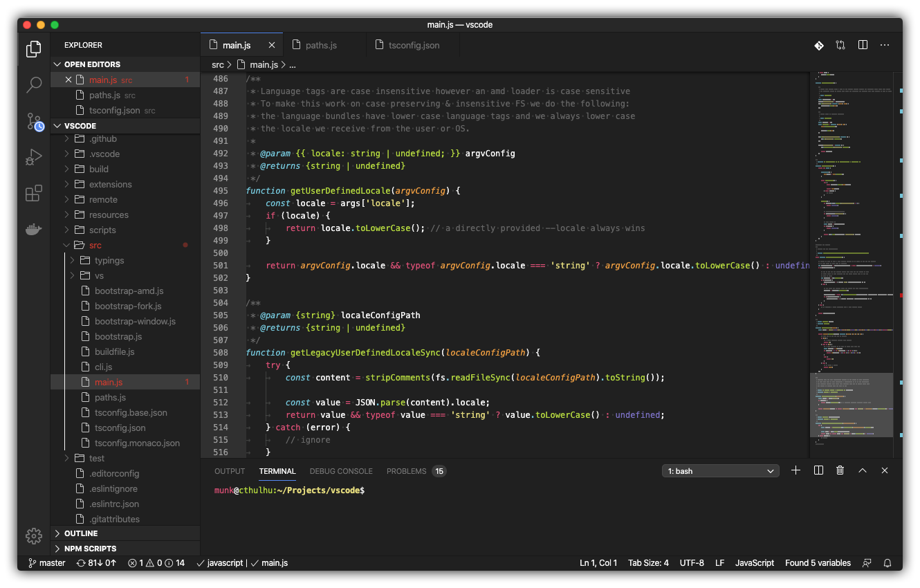Click the master branch status item
920x588 pixels.
point(46,563)
